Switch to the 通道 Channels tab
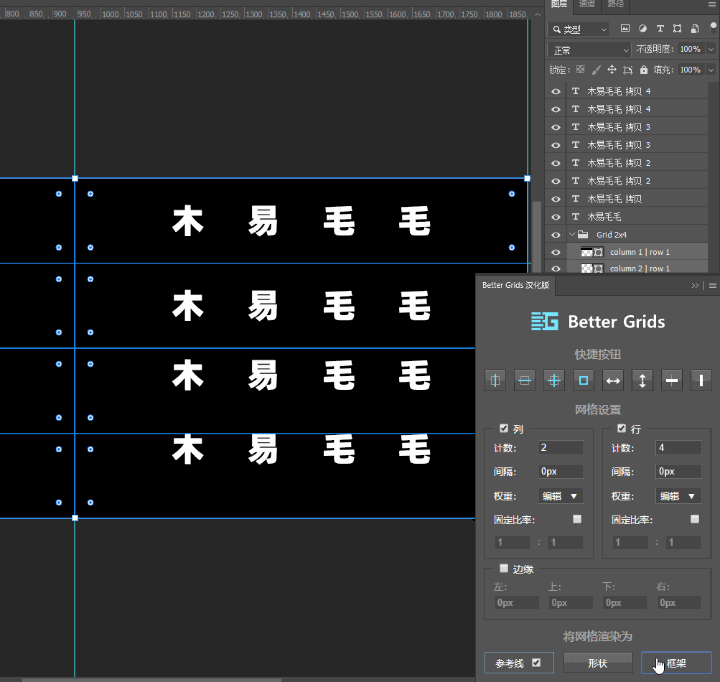Viewport: 720px width, 682px height. click(x=587, y=5)
